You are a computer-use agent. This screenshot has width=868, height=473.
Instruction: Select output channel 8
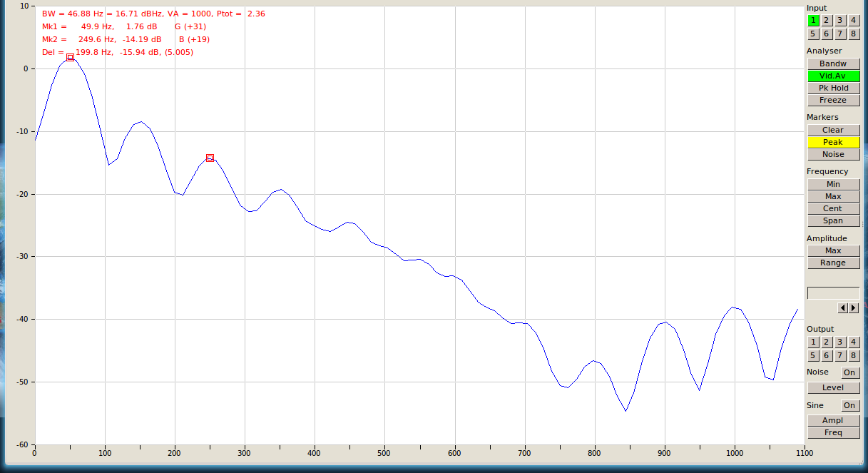(854, 356)
